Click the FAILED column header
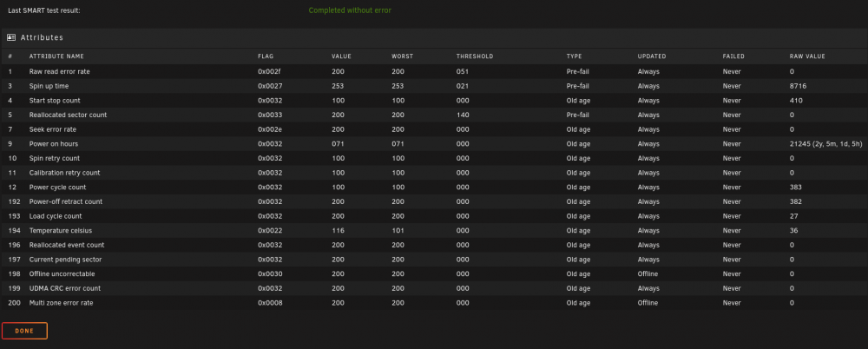 click(x=733, y=56)
